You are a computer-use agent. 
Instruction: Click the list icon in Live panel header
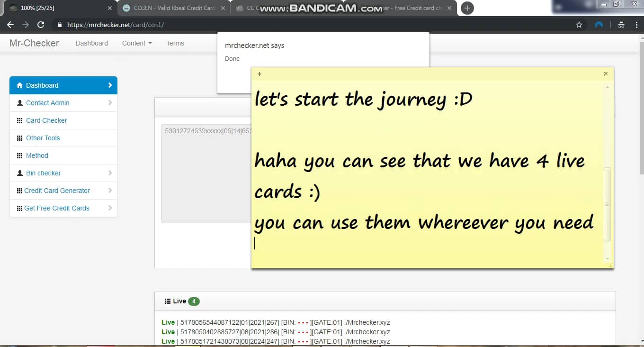pyautogui.click(x=168, y=301)
